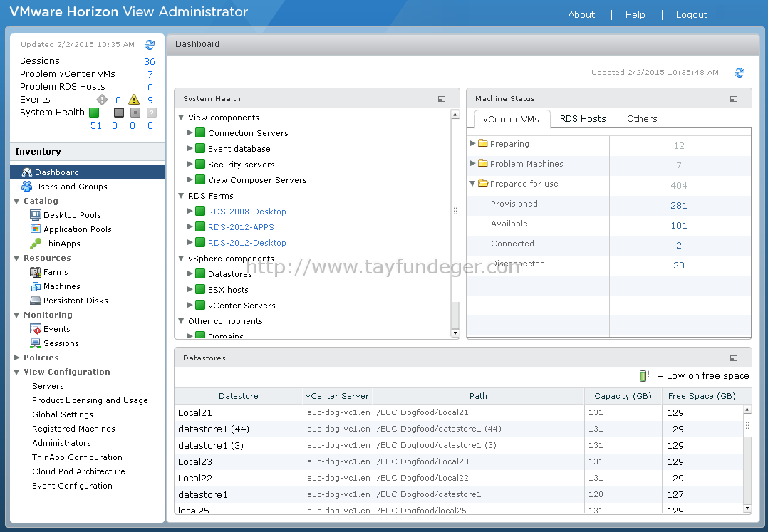Click the Users and Groups icon
Viewport: 768px width, 532px height.
pyautogui.click(x=26, y=187)
